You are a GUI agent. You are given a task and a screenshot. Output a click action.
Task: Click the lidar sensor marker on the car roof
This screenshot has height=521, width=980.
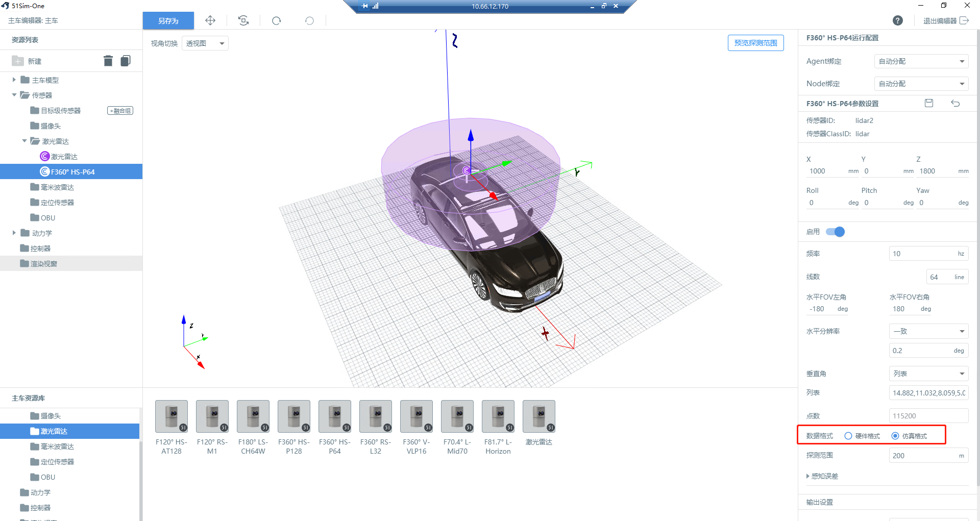[x=466, y=170]
